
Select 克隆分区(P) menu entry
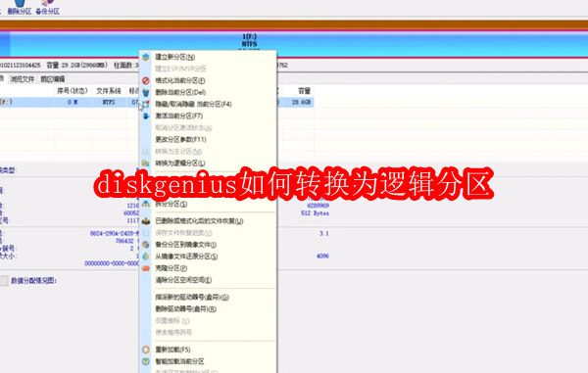171,268
